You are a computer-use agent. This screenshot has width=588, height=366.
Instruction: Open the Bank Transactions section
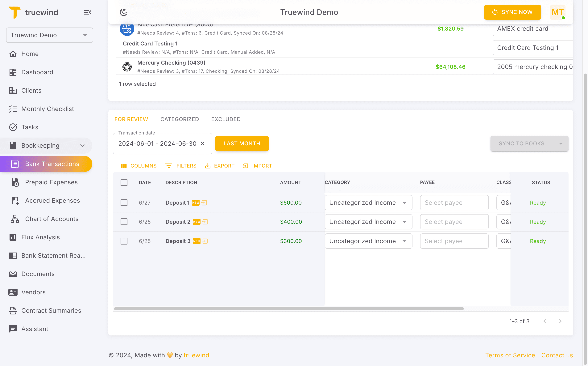pyautogui.click(x=52, y=164)
